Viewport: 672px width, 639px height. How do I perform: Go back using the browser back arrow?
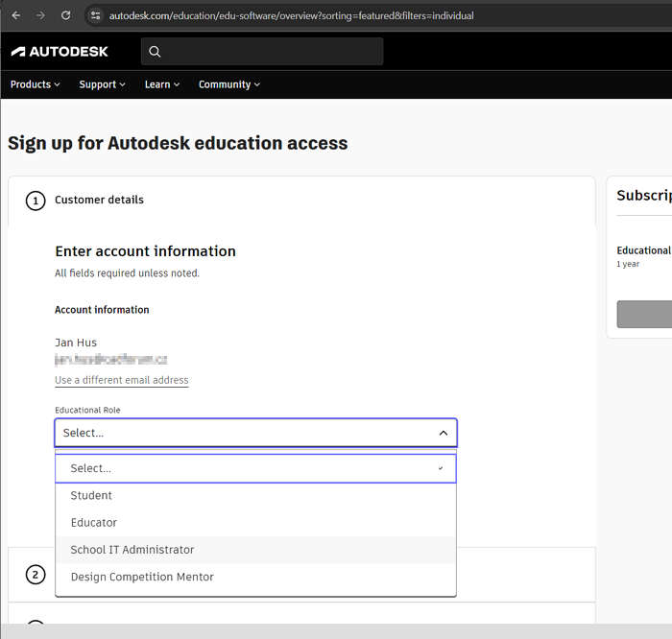(16, 15)
